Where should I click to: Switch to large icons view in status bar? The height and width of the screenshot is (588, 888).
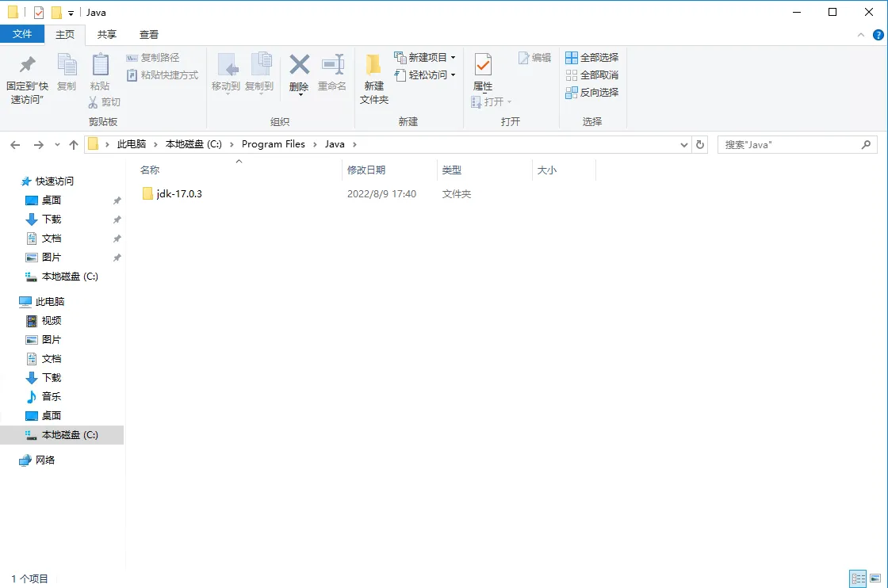pos(875,578)
